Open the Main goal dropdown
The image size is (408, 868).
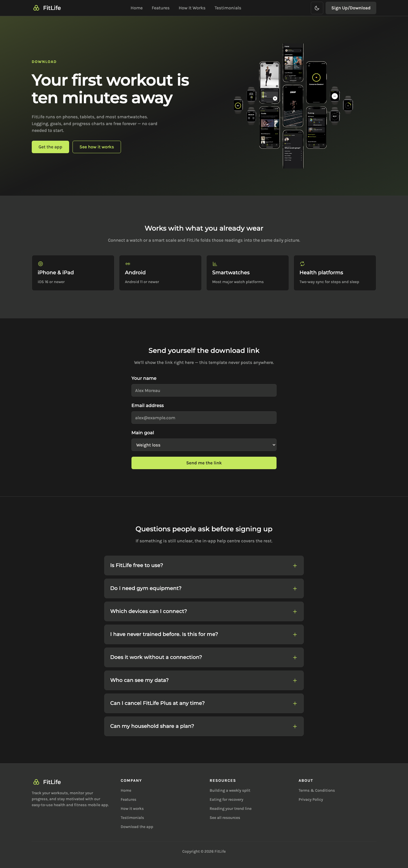click(204, 445)
